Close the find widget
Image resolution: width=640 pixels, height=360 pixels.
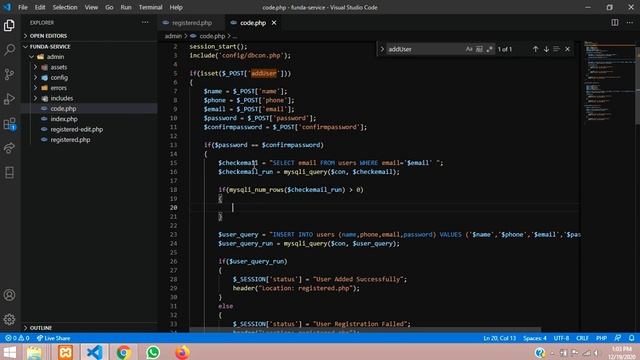pos(567,49)
